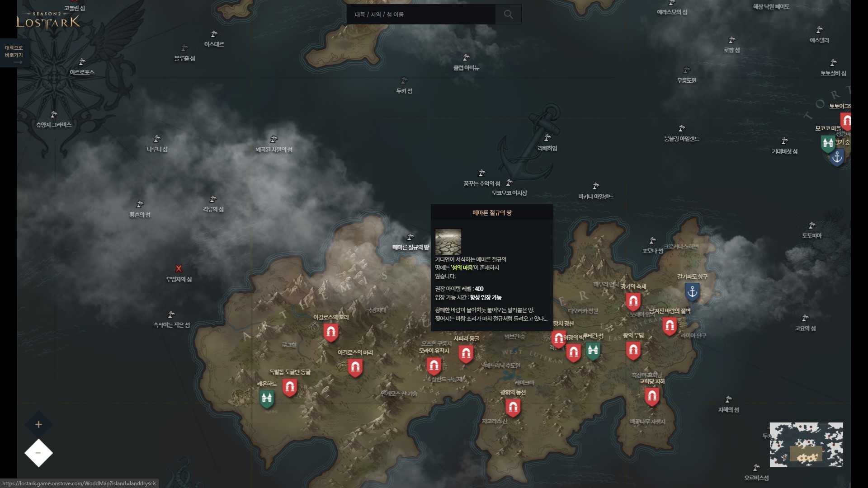Select the 휴양지 그라비스 island marker

[54, 115]
